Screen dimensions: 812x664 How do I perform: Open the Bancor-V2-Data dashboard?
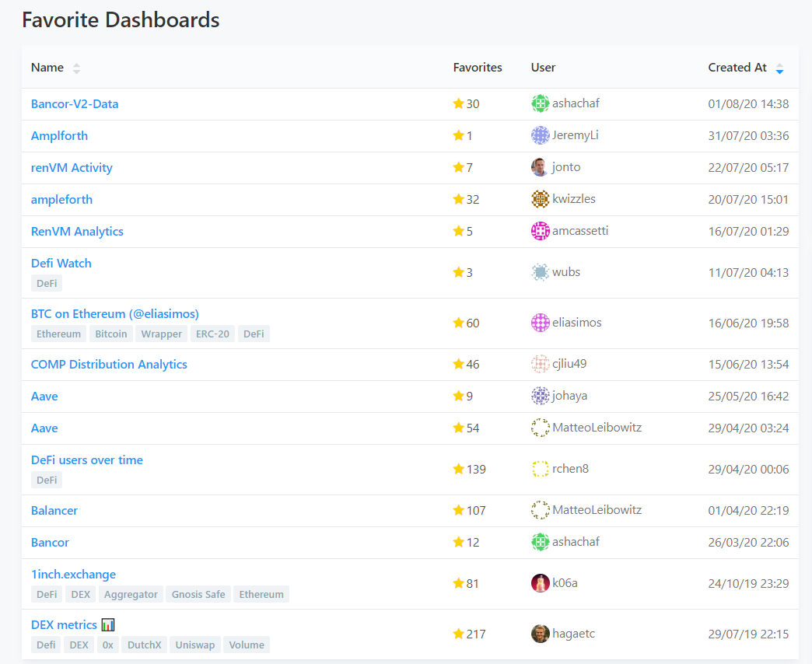click(75, 104)
